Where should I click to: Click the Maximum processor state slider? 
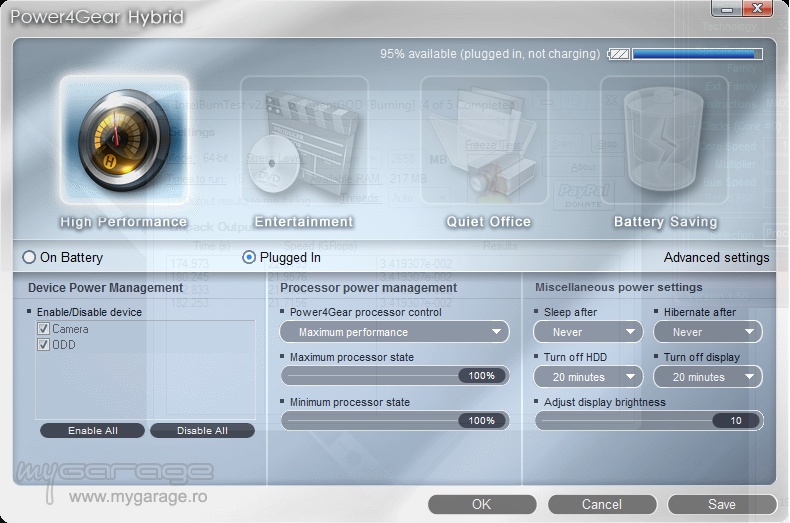(394, 376)
